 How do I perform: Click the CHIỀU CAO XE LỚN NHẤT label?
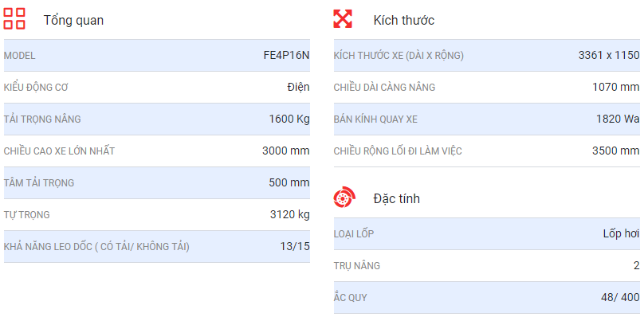coord(59,151)
